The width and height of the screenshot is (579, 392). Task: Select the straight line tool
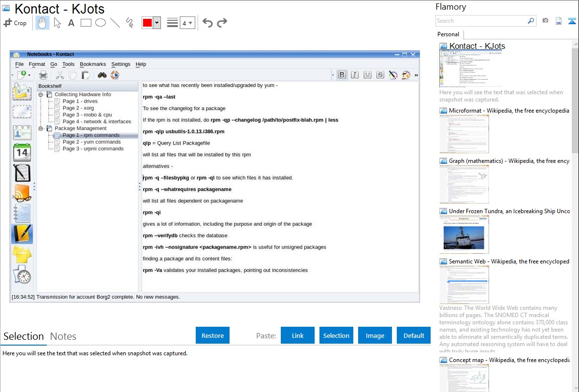pyautogui.click(x=115, y=23)
